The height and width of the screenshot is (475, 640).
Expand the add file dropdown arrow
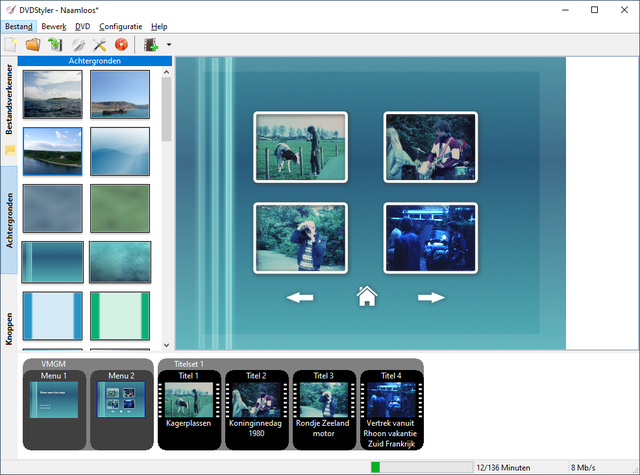169,45
